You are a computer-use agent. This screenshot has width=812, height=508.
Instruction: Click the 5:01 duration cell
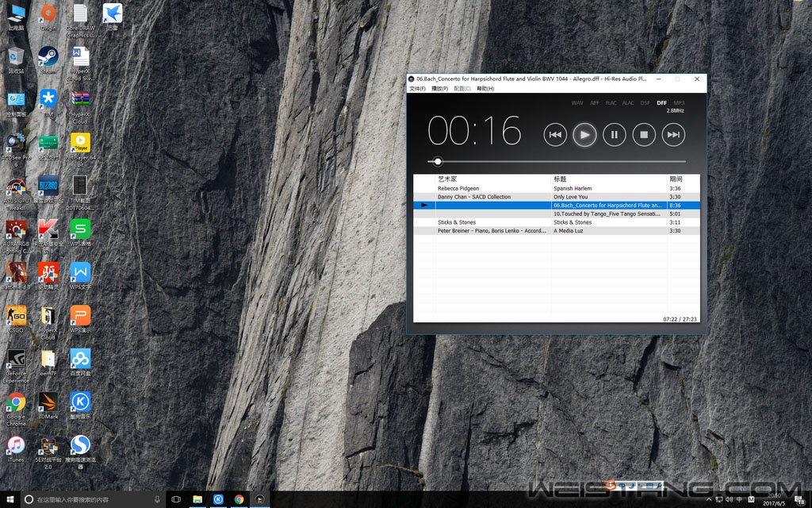pos(675,214)
